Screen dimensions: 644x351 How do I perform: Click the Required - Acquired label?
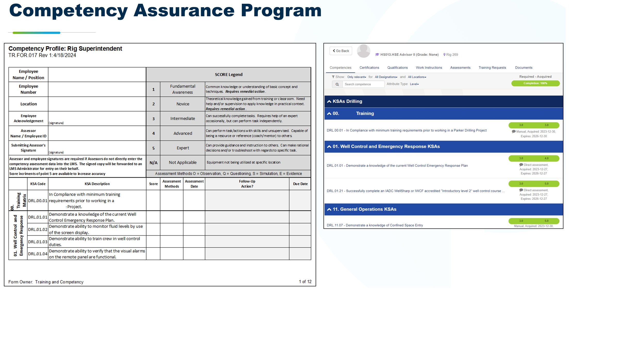point(535,77)
